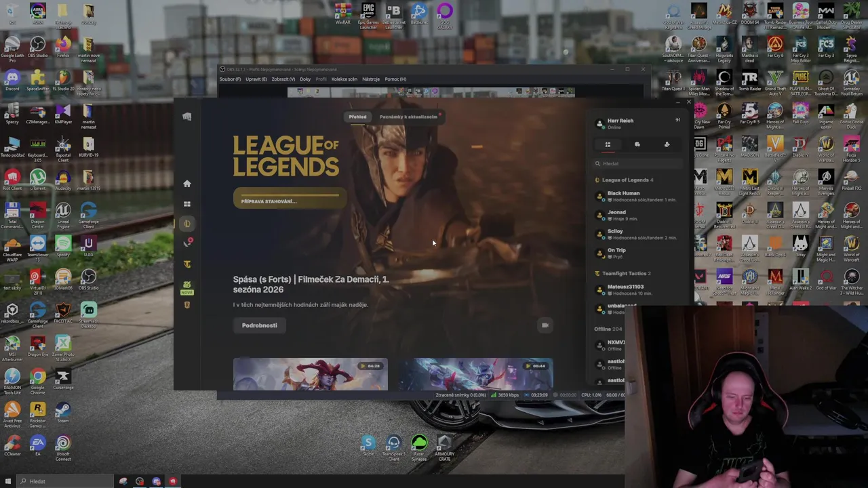Image resolution: width=868 pixels, height=488 pixels.
Task: Open Poznámky k aktualizacím tab
Action: click(408, 117)
